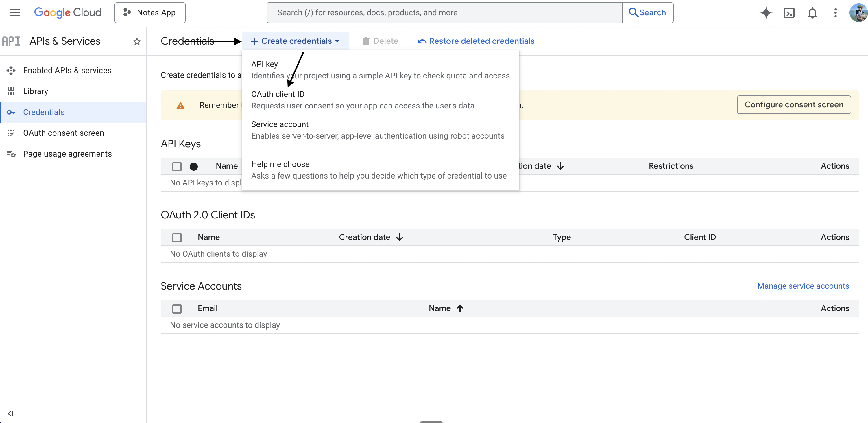This screenshot has width=868, height=423.
Task: Sort API Keys by Name column
Action: click(227, 166)
